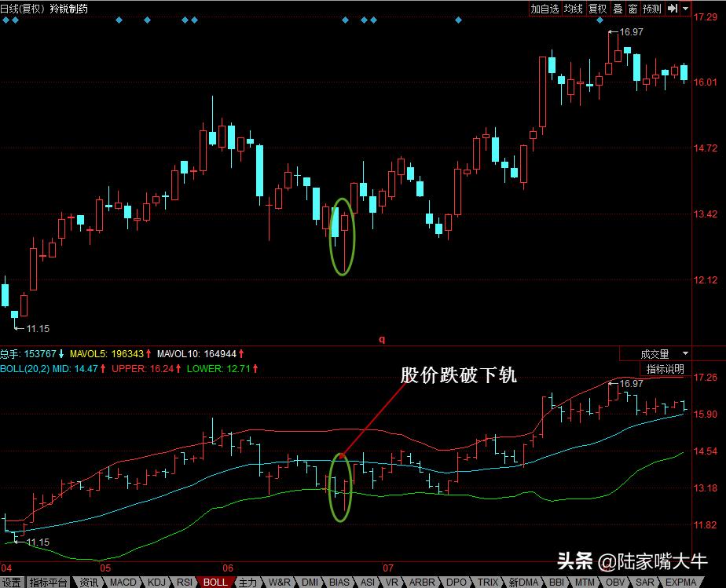Click the 羚锐制药 stock name
Screen dimensions: 726x588
68,9
